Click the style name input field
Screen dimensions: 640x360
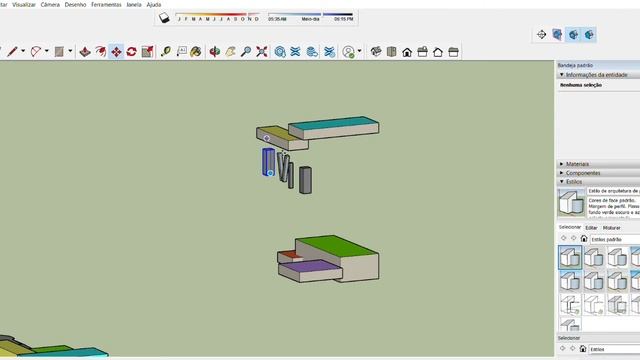point(613,191)
